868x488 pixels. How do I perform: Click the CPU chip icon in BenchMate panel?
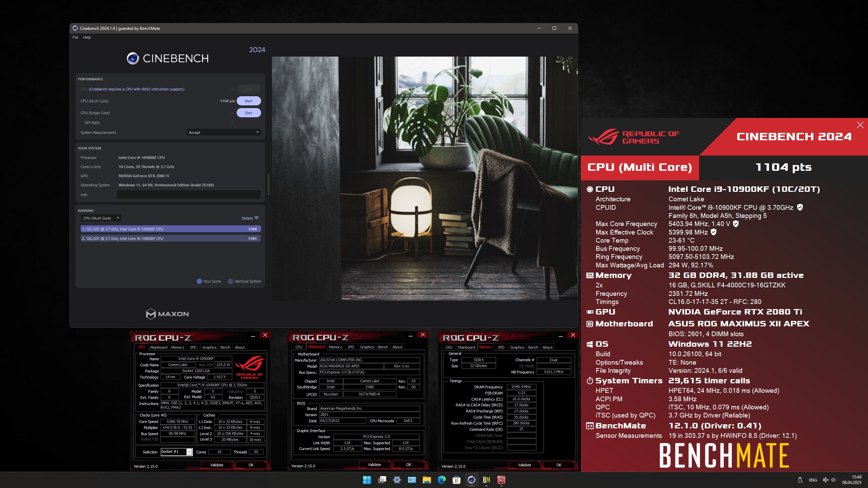tap(590, 189)
